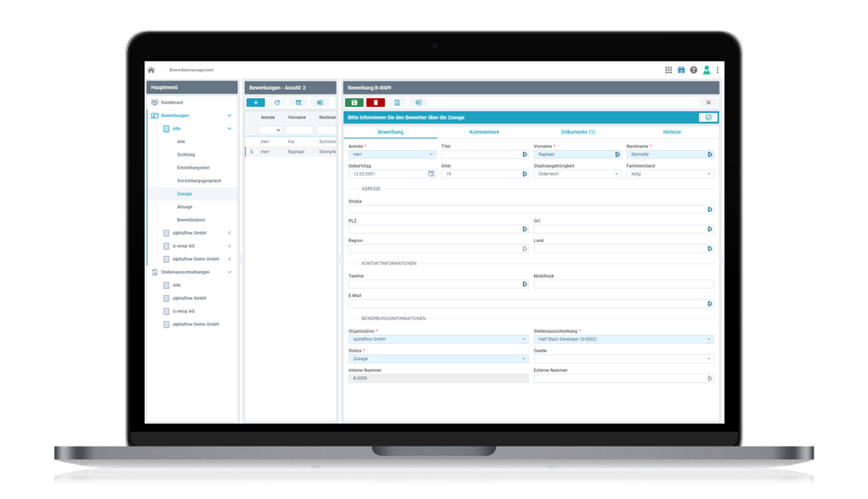The width and height of the screenshot is (868, 499).
Task: Open the Staatsangehörigkeit dropdown
Action: click(x=577, y=174)
